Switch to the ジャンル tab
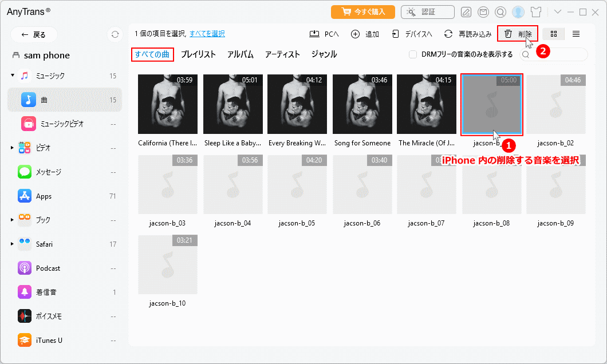 coord(324,54)
